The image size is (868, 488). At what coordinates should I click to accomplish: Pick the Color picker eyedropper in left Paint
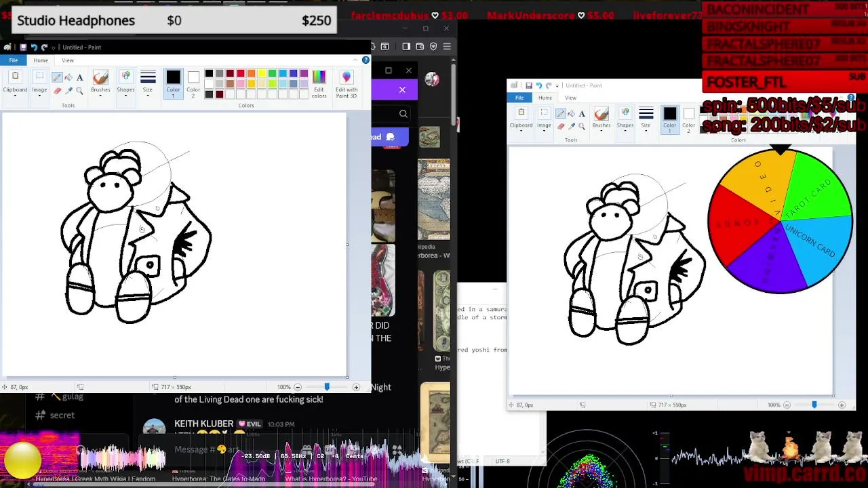click(68, 90)
